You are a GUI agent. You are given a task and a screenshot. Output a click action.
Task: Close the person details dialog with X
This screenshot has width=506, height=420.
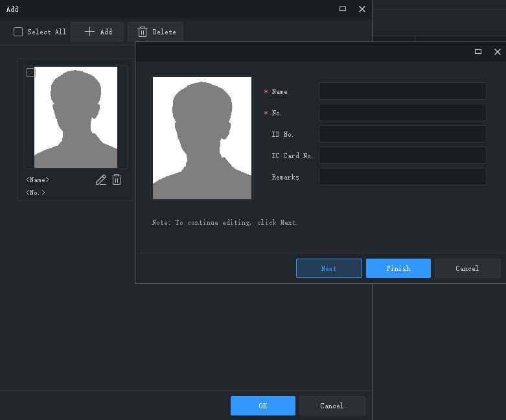[x=498, y=52]
